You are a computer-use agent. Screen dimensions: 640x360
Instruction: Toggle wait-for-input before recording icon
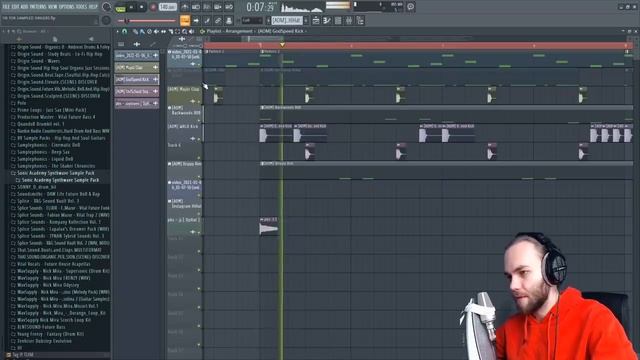pos(196,7)
